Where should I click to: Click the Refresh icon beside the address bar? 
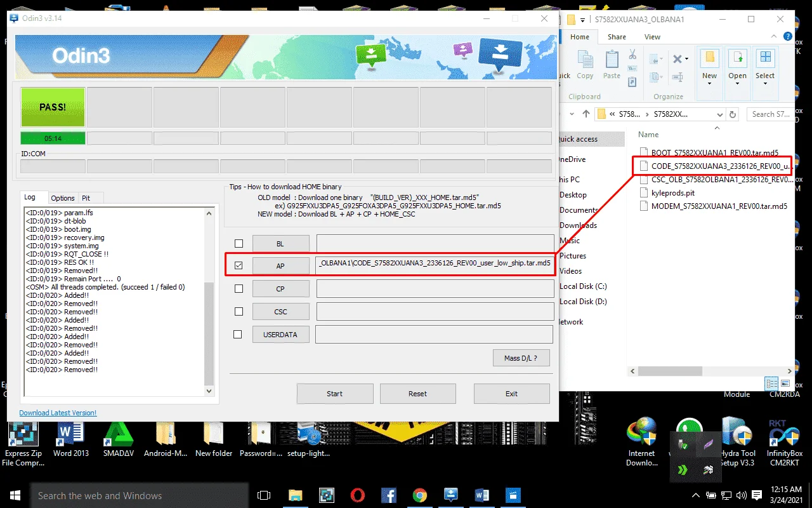[733, 115]
